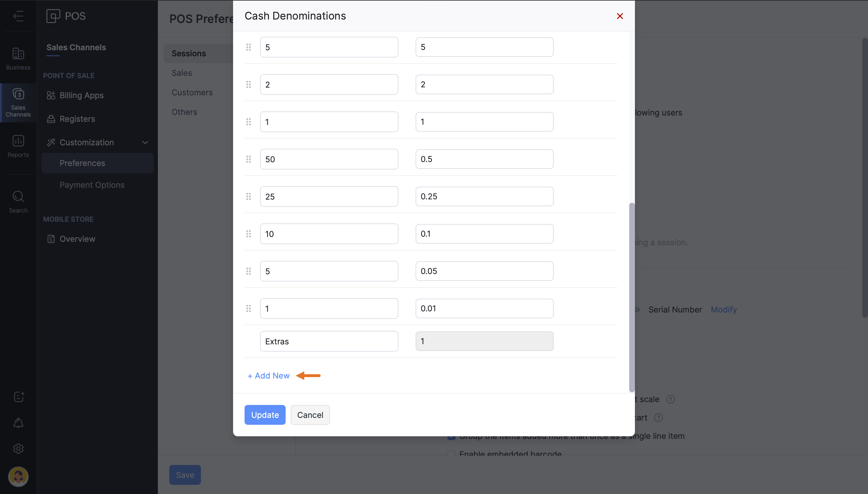Select the Sessions preferences tab
Viewport: 868px width, 494px height.
pyautogui.click(x=189, y=53)
